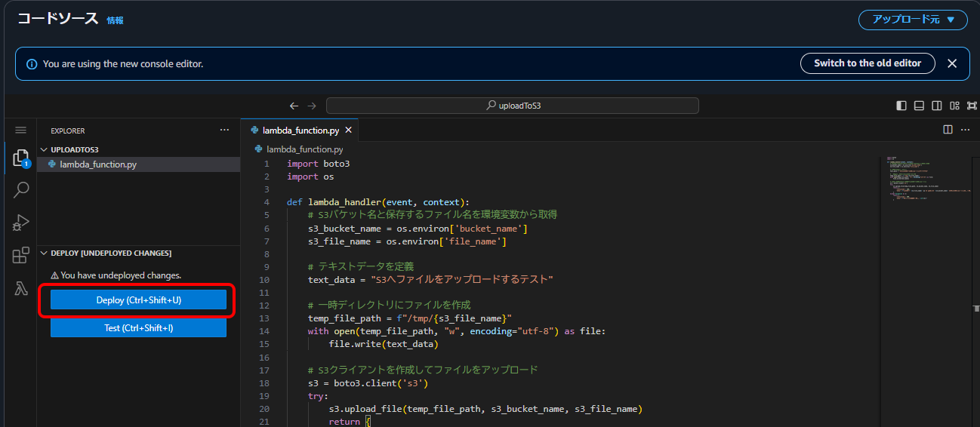Close the lambda_function.py tab
The height and width of the screenshot is (427, 980).
point(348,130)
